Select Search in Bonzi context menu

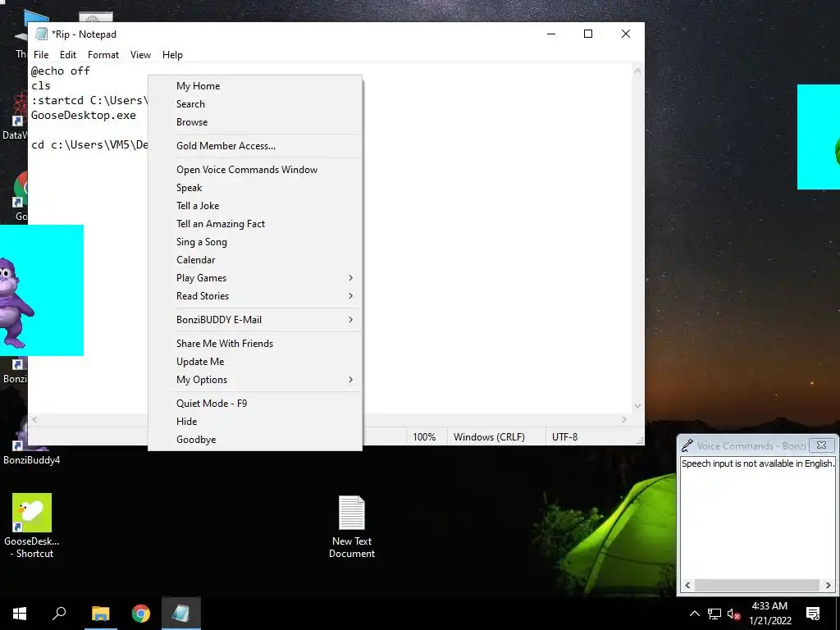tap(255, 104)
